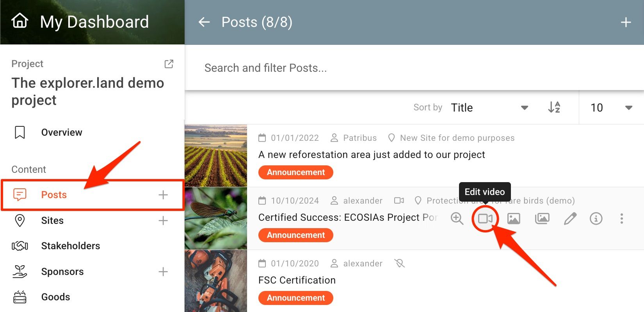Click the zoom-in magnifier icon on post
This screenshot has width=644, height=312.
[457, 218]
